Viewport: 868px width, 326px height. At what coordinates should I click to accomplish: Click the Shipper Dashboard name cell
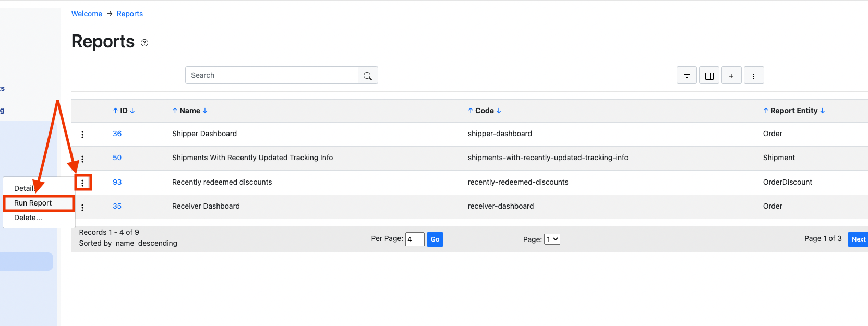tap(204, 134)
